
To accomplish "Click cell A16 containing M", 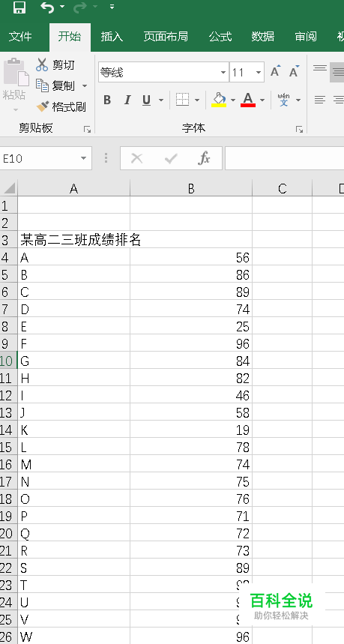I will (74, 464).
